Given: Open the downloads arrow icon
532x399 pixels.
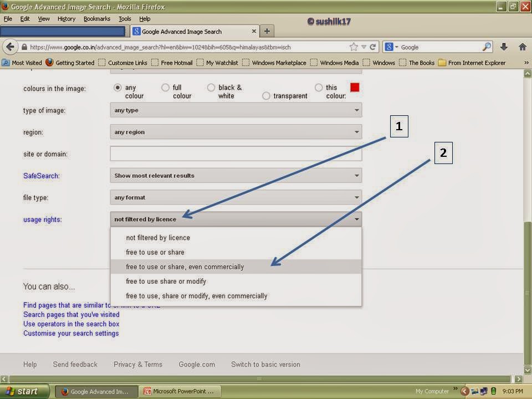Looking at the screenshot, I should click(x=504, y=47).
